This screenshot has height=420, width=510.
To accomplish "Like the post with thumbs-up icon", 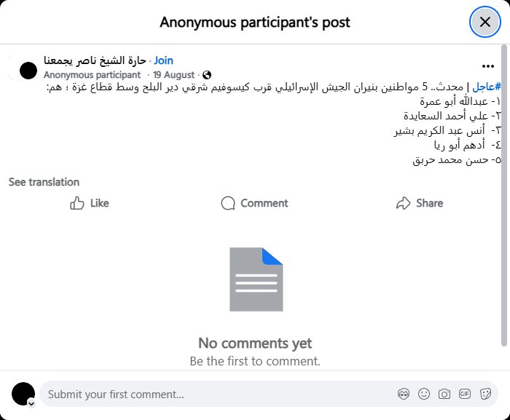I will point(90,203).
